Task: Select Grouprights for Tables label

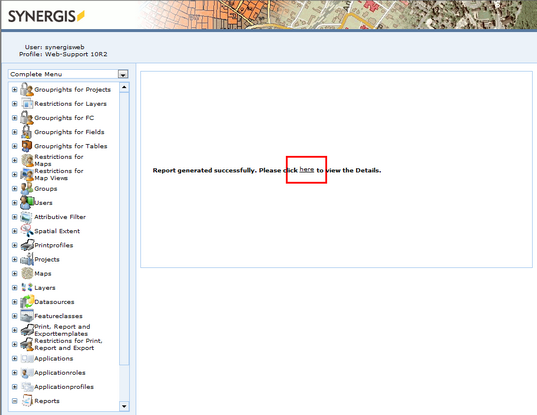Action: coord(71,146)
